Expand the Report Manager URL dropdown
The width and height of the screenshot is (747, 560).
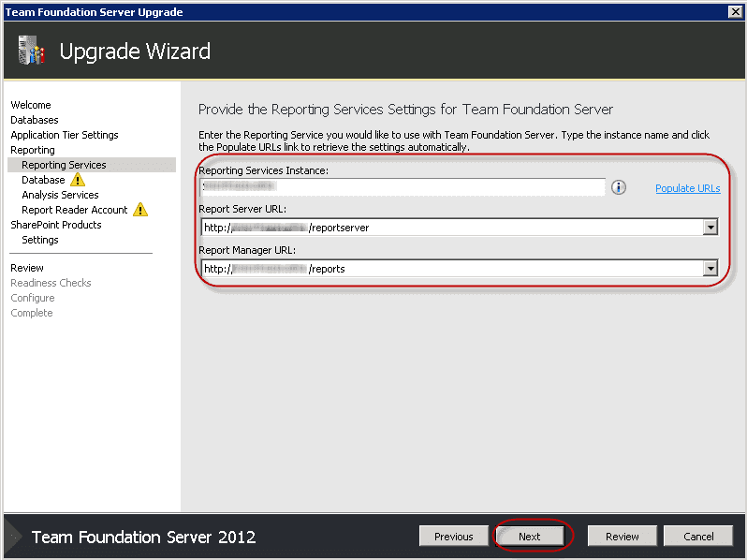pos(710,269)
